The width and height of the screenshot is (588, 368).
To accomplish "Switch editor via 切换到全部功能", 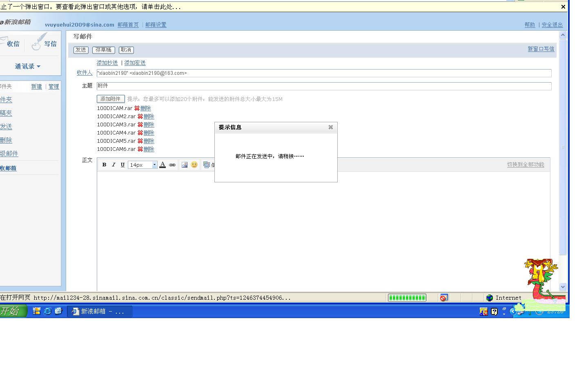I will pyautogui.click(x=526, y=165).
